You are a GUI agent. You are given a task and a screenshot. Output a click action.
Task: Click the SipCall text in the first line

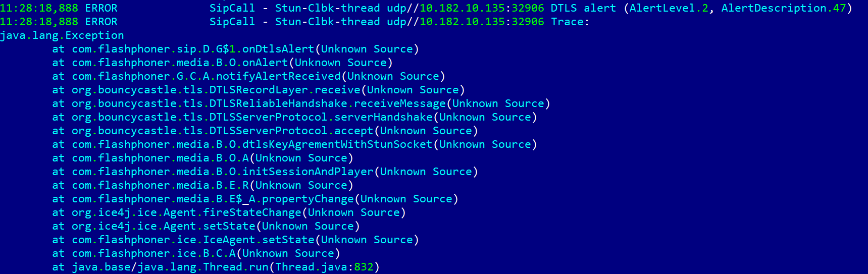click(x=232, y=8)
